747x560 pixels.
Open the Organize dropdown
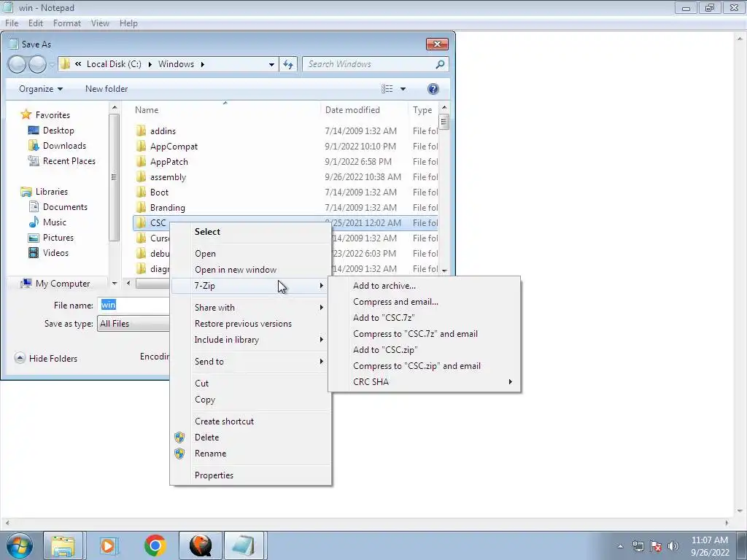tap(41, 89)
